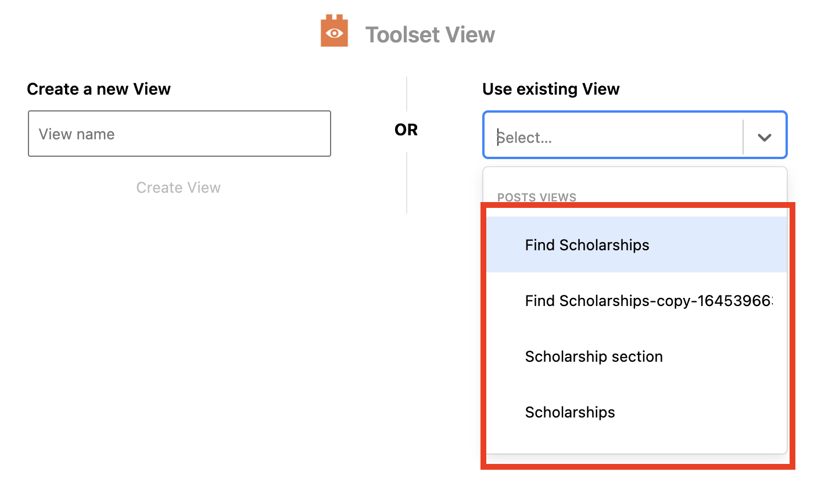This screenshot has width=832, height=504.
Task: Click the POSTS VIEWS group header
Action: click(536, 197)
